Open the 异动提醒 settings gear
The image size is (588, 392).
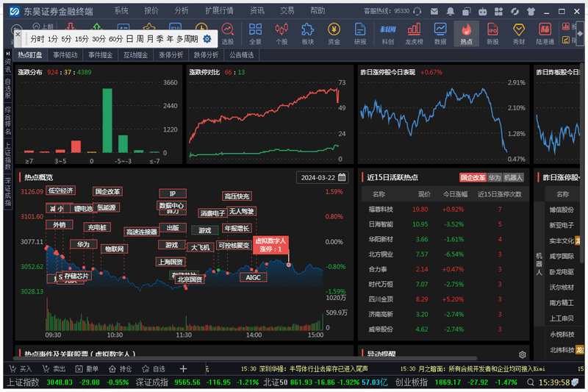tap(522, 354)
